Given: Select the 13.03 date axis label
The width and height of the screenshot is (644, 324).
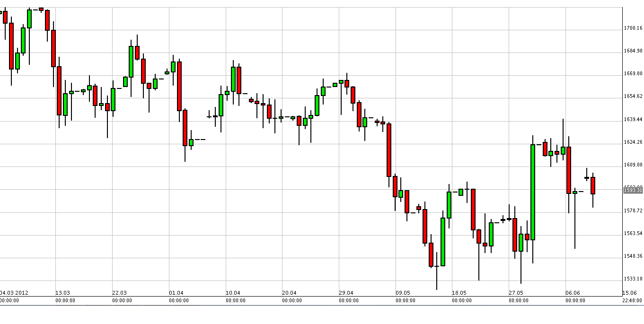Looking at the screenshot, I should click(62, 293).
